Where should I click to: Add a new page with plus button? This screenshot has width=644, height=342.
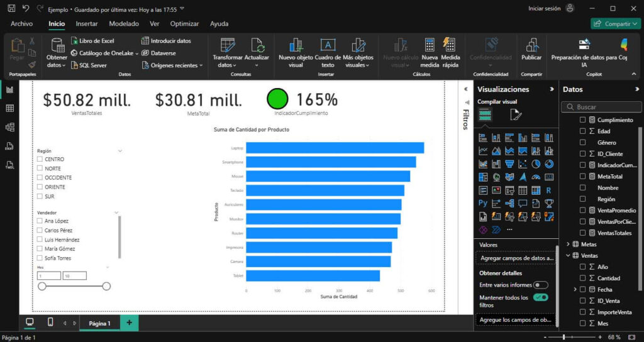click(x=129, y=323)
